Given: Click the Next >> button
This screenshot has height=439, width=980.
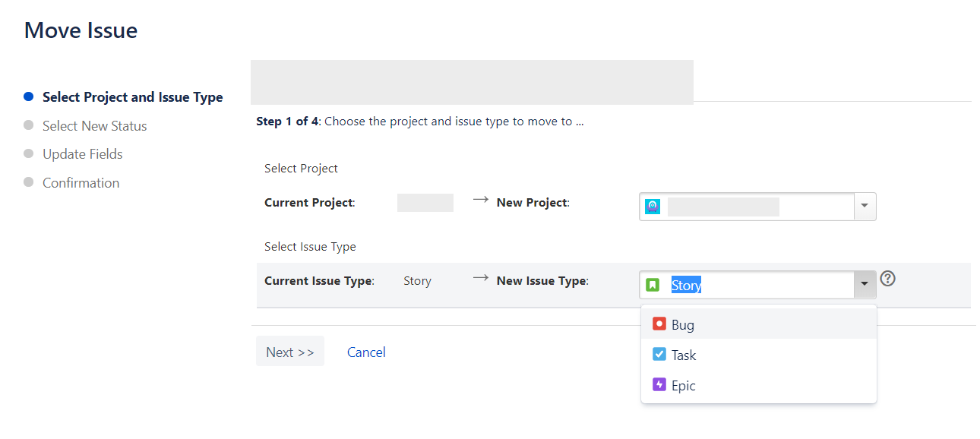Looking at the screenshot, I should (290, 352).
